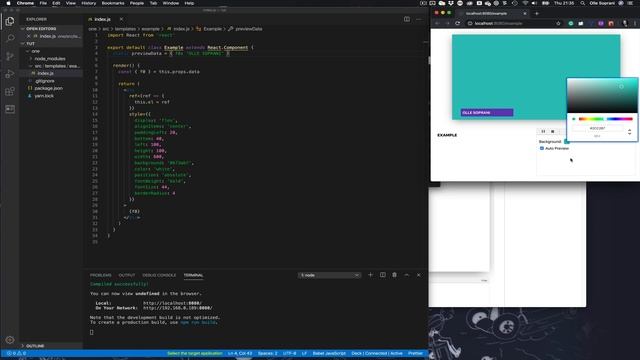Click the Split Editor icon
The height and width of the screenshot is (360, 640).
pyautogui.click(x=407, y=19)
